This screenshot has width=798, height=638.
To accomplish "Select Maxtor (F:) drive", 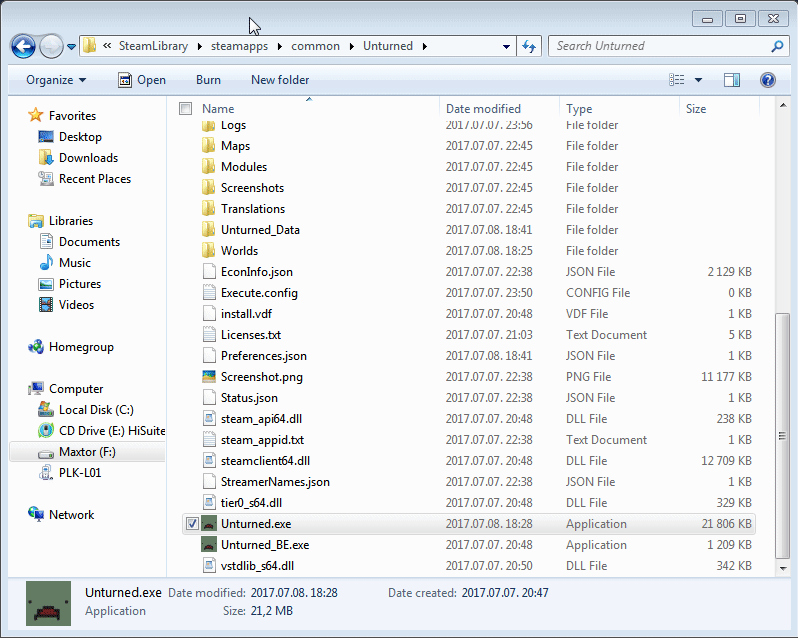I will click(87, 452).
